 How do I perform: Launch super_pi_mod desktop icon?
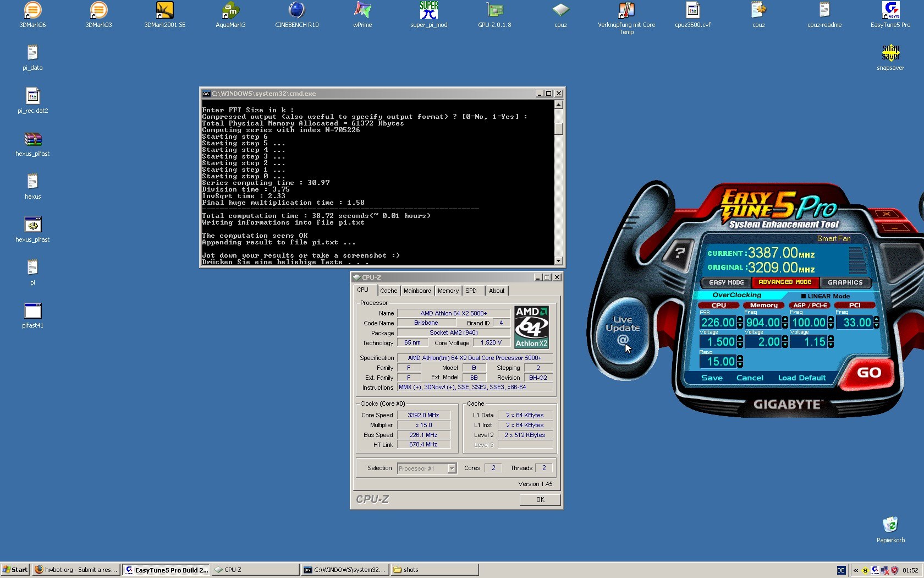point(428,15)
